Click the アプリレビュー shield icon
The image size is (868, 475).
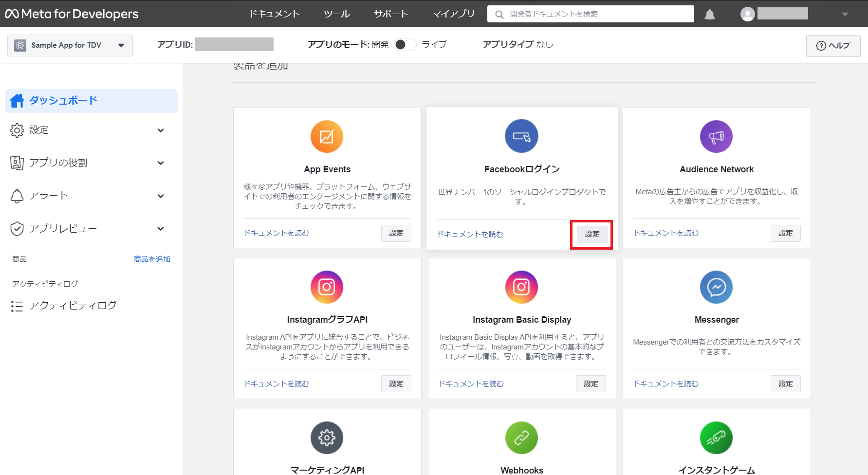pyautogui.click(x=17, y=228)
